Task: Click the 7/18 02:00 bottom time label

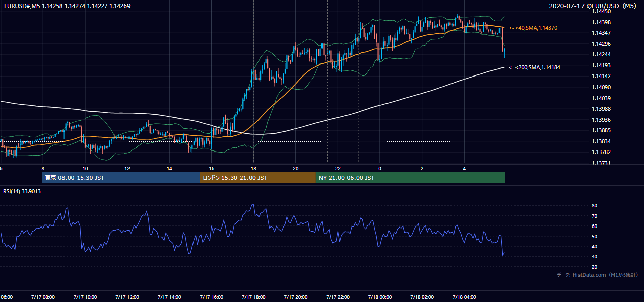Action: (x=422, y=297)
